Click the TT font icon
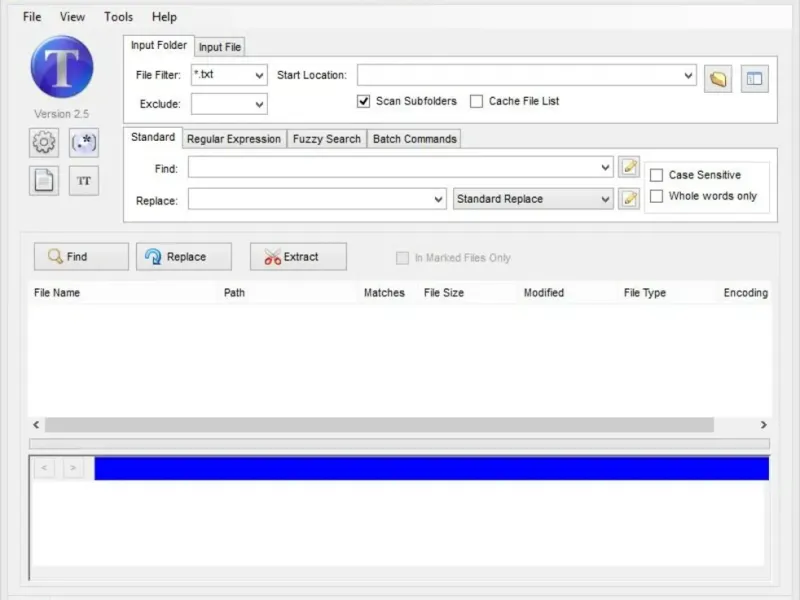 point(84,181)
